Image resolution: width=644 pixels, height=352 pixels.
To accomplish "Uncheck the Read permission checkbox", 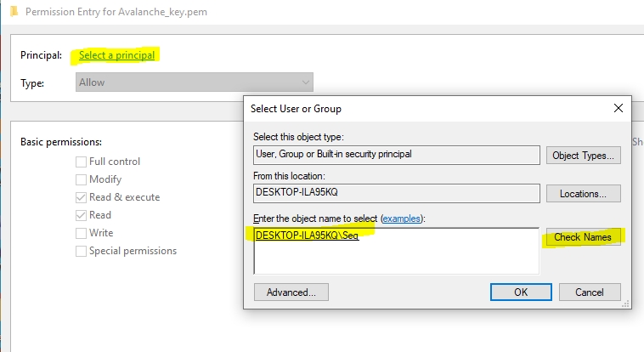I will (x=82, y=215).
